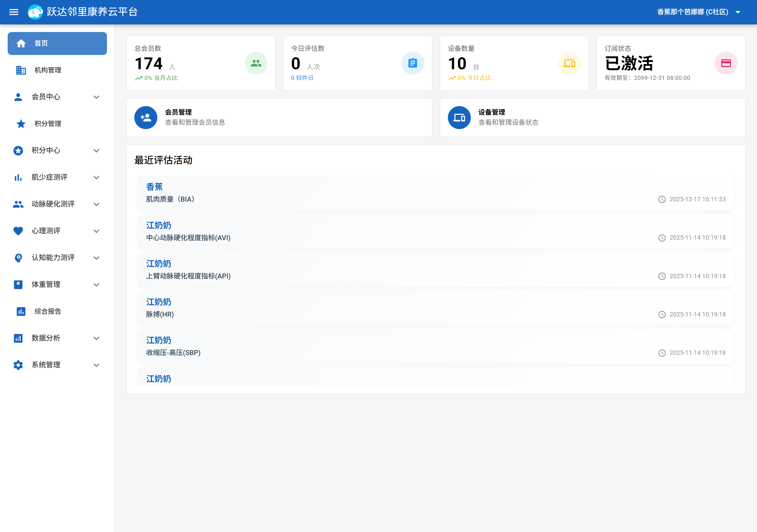Open the 会员管理 quick link card
This screenshot has height=532, width=757.
click(279, 118)
